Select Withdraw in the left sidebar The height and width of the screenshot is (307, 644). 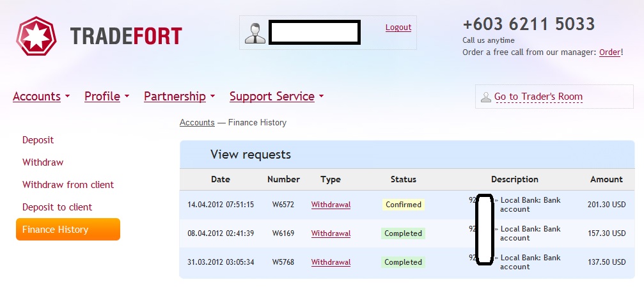43,162
